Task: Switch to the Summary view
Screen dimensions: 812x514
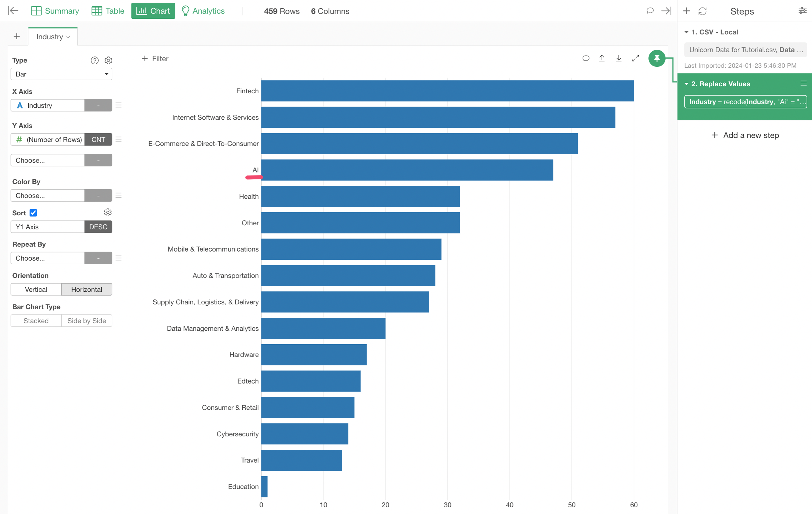Action: coord(55,11)
